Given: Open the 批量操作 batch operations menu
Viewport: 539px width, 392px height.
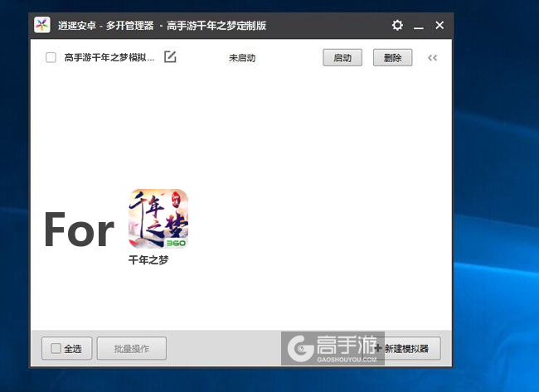Looking at the screenshot, I should point(131,349).
